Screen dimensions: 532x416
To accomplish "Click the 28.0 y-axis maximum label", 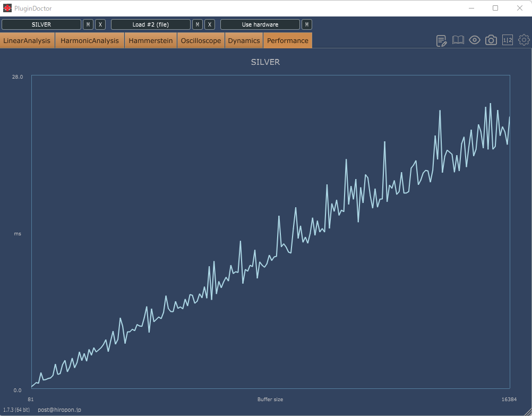I will pyautogui.click(x=18, y=77).
